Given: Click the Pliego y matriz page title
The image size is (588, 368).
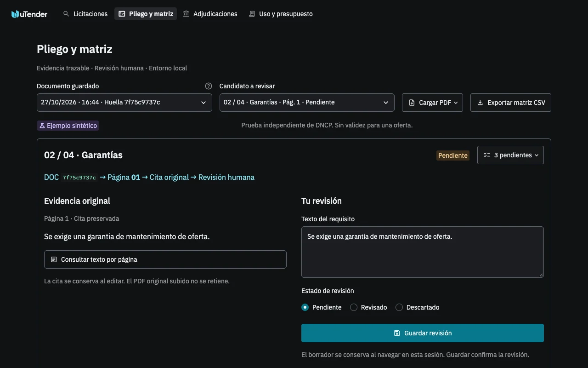Looking at the screenshot, I should (74, 49).
